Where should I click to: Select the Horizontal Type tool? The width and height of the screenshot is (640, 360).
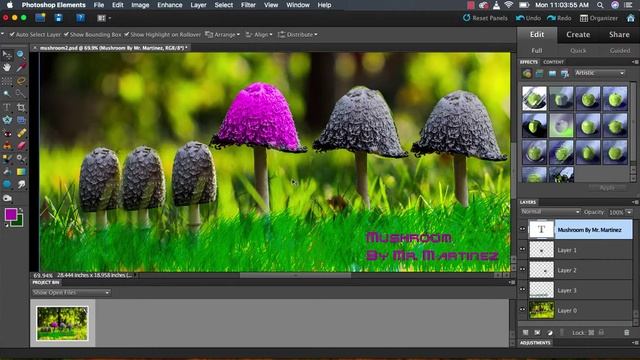click(x=7, y=107)
